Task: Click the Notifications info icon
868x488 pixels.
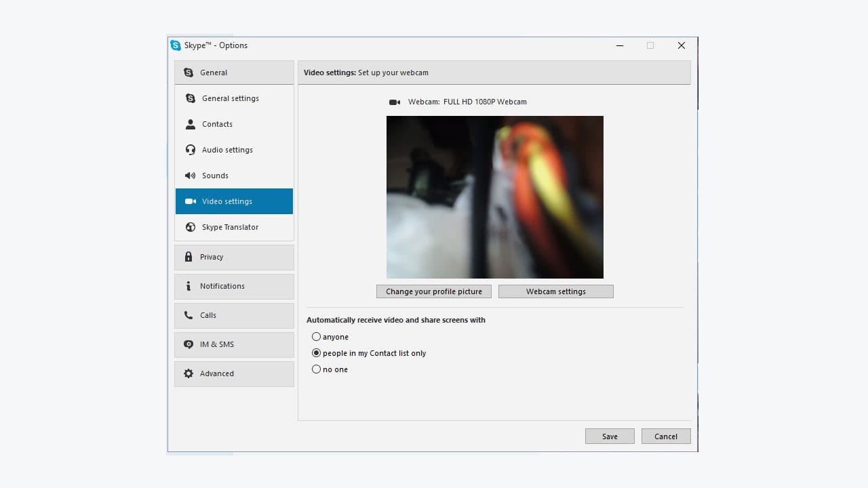Action: click(x=189, y=286)
